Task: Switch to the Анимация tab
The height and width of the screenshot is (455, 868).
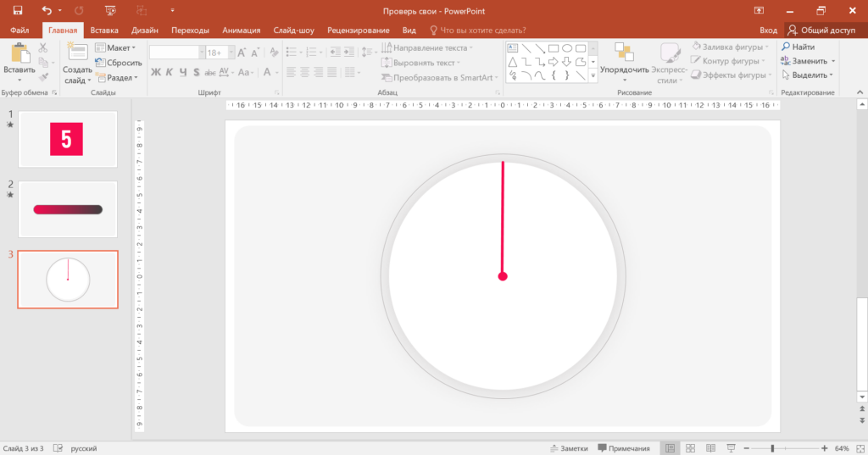Action: (241, 30)
